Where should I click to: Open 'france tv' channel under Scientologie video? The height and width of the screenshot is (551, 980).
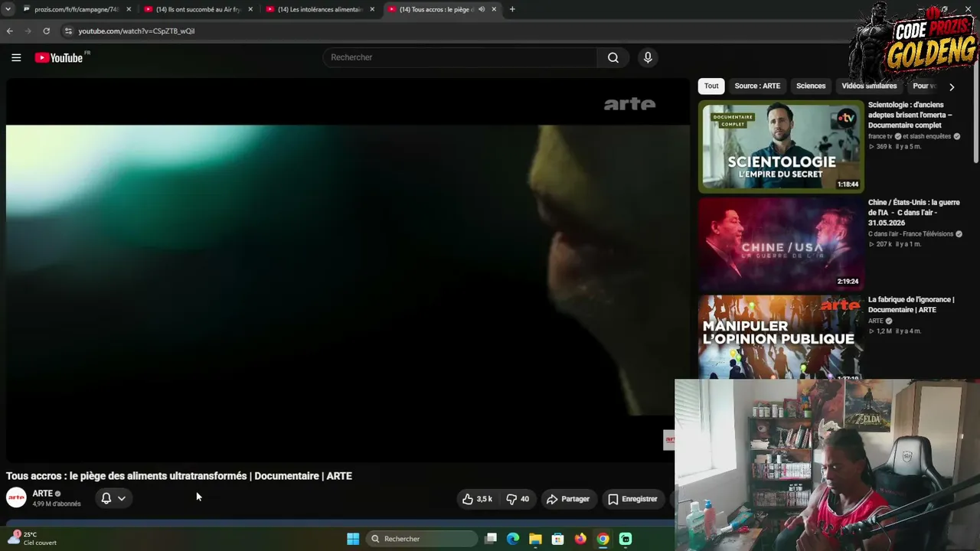click(880, 136)
